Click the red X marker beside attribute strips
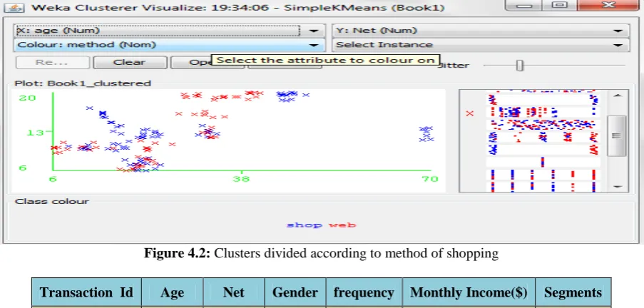This screenshot has width=644, height=308. click(470, 113)
